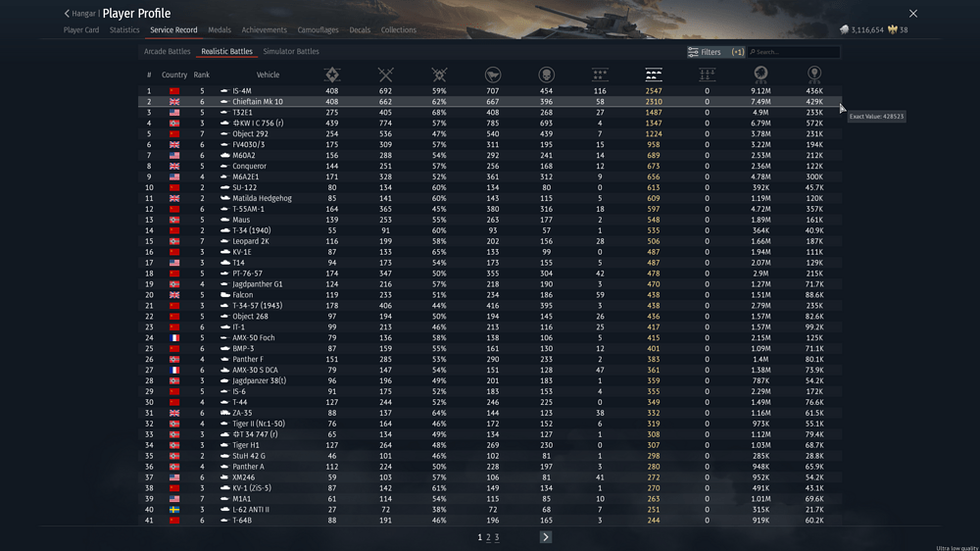Switch to the Arcade Battles tab
Screen dimensions: 980x551
coord(168,52)
